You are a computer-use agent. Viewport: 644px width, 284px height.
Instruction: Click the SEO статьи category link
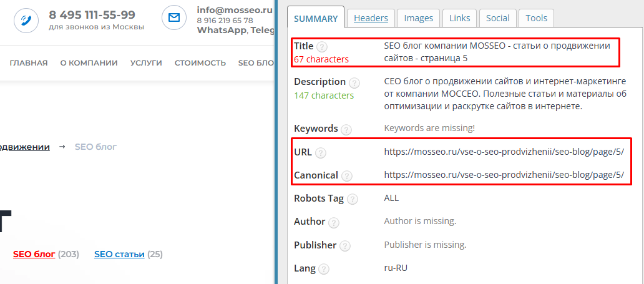click(x=119, y=254)
